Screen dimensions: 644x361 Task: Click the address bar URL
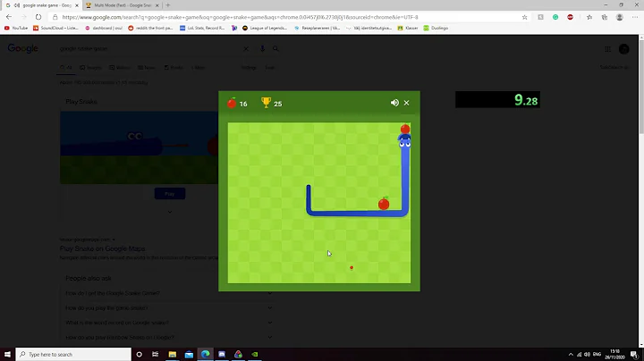240,17
